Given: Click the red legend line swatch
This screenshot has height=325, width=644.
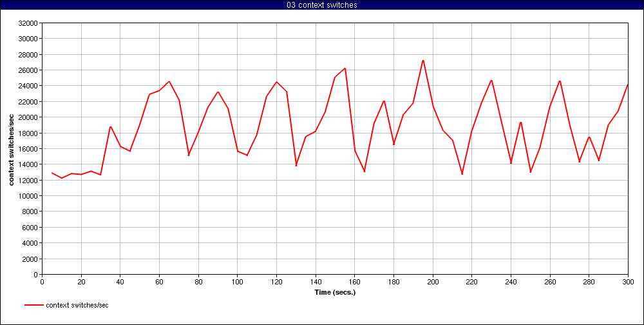Looking at the screenshot, I should (33, 305).
